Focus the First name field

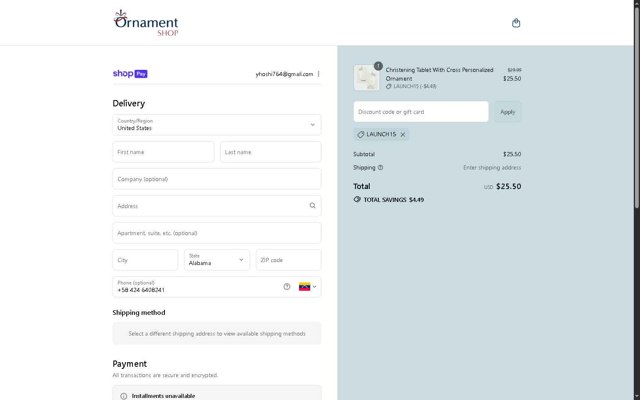tap(163, 152)
